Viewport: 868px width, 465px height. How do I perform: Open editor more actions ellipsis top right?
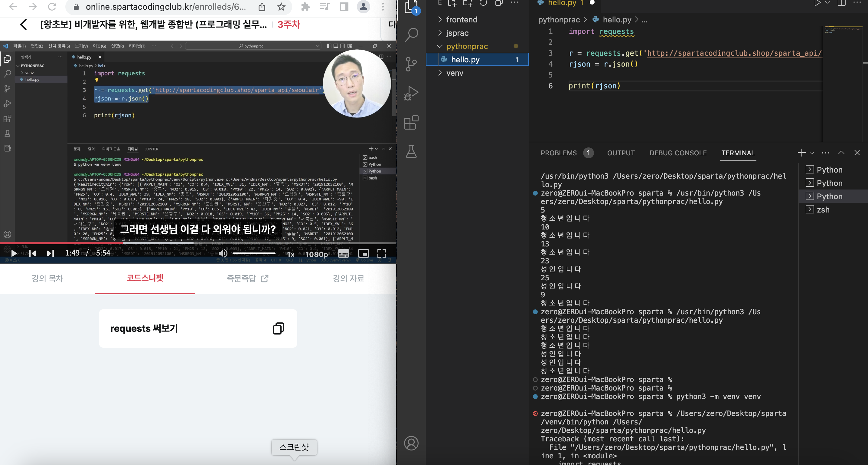coord(857,3)
